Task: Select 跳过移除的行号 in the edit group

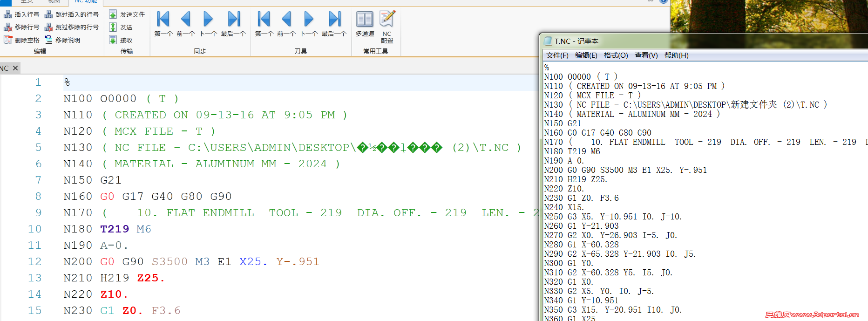Action: coord(72,27)
